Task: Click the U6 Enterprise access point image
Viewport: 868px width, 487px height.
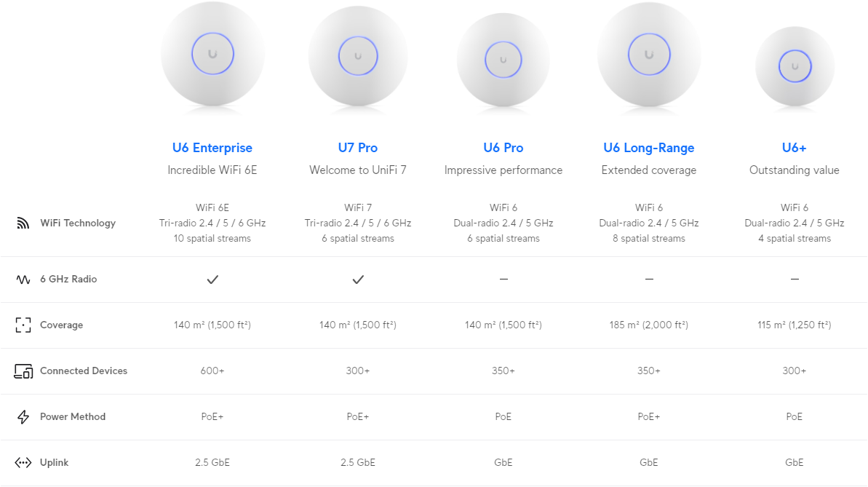Action: point(212,55)
